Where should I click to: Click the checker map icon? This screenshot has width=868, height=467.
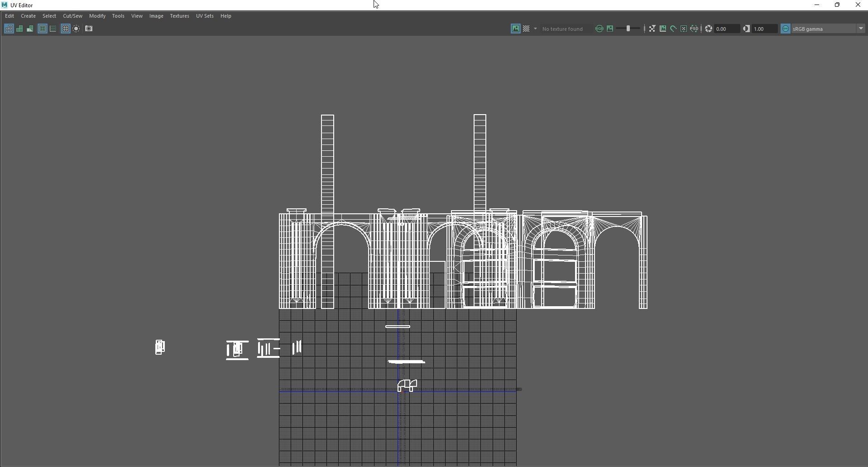(x=526, y=29)
